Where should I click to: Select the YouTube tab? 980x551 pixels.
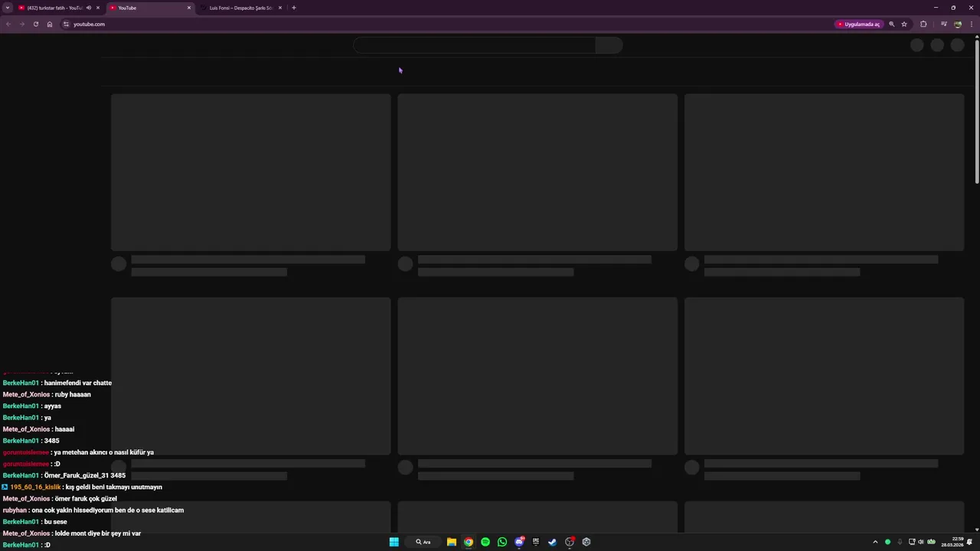point(149,8)
